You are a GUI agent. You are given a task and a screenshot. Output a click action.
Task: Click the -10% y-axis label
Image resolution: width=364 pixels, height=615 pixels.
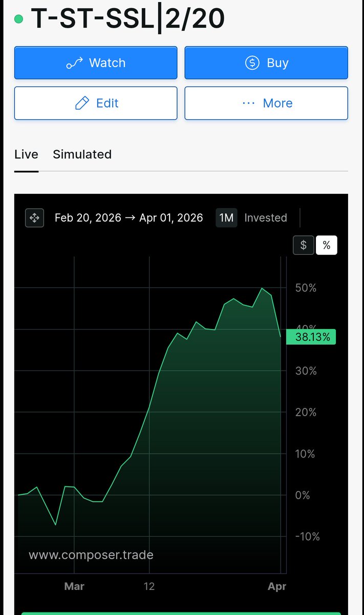coord(308,537)
